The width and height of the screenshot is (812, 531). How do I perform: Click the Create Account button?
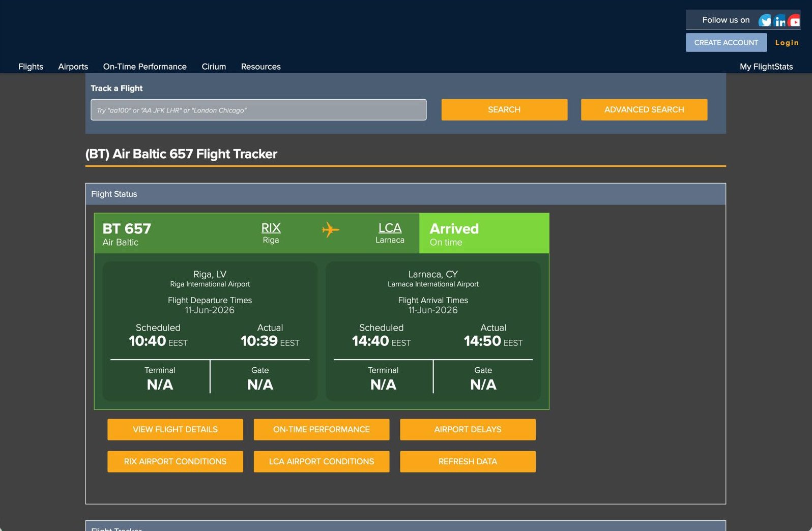726,43
